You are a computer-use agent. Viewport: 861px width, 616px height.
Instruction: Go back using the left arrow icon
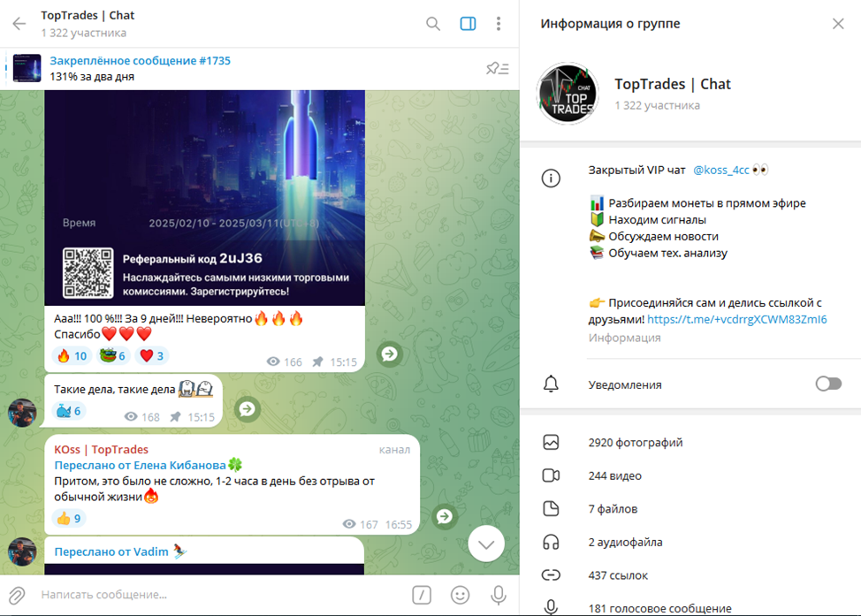[x=19, y=24]
